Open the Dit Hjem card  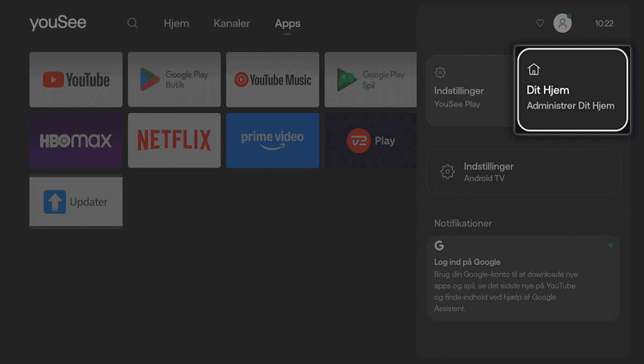(x=572, y=90)
